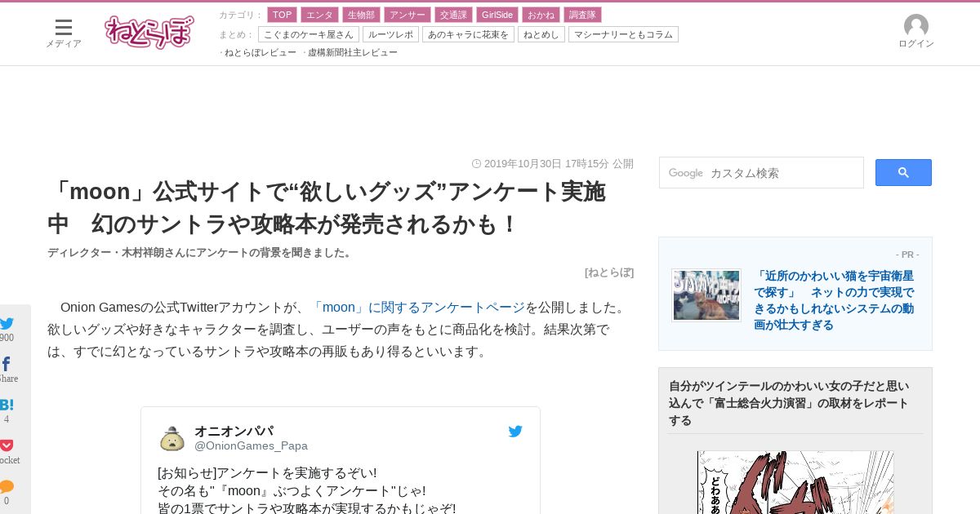The height and width of the screenshot is (514, 980).
Task: Select the GirlSide category tab
Action: tap(497, 15)
